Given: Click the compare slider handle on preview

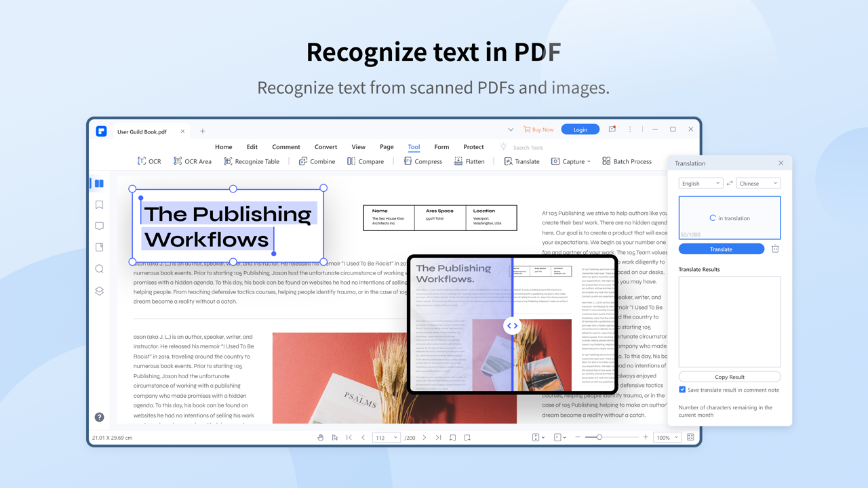Looking at the screenshot, I should (x=512, y=326).
